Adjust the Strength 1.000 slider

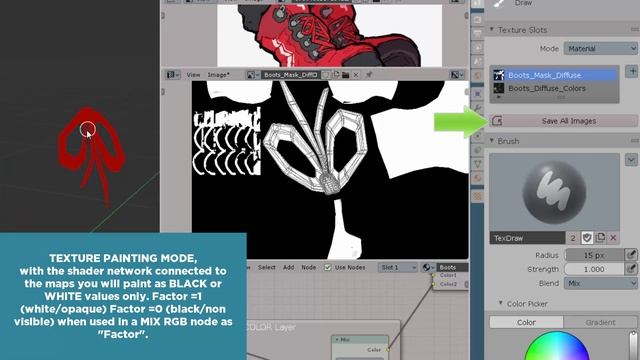pyautogui.click(x=594, y=269)
